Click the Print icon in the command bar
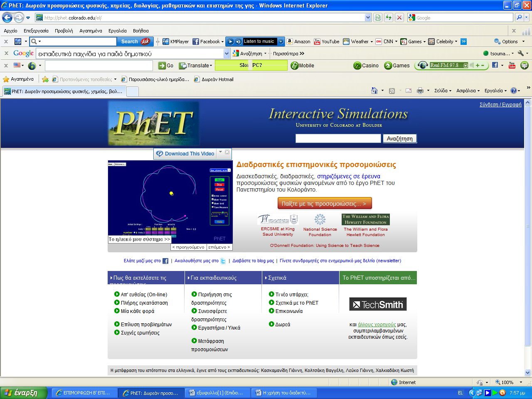The height and width of the screenshot is (399, 532). (420, 91)
